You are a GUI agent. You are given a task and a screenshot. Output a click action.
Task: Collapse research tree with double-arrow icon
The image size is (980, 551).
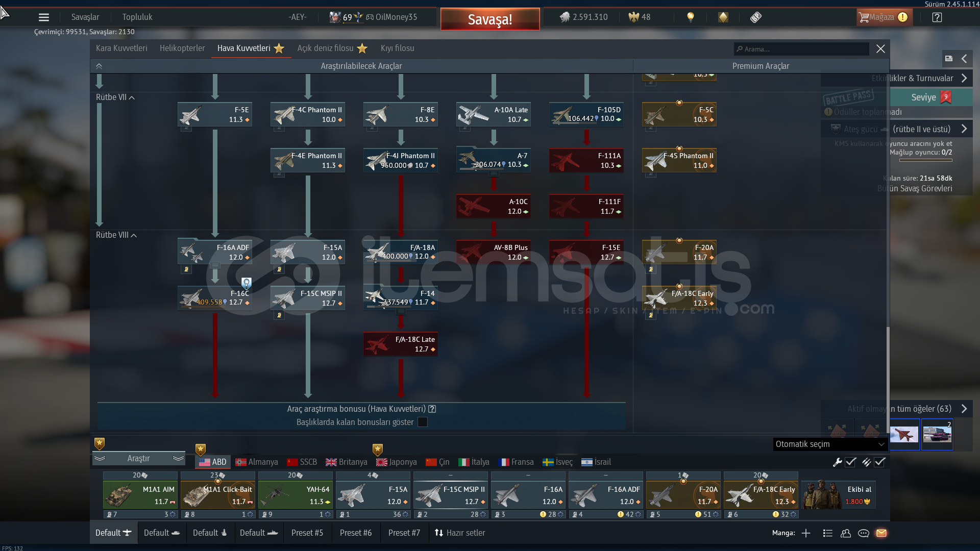(99, 66)
